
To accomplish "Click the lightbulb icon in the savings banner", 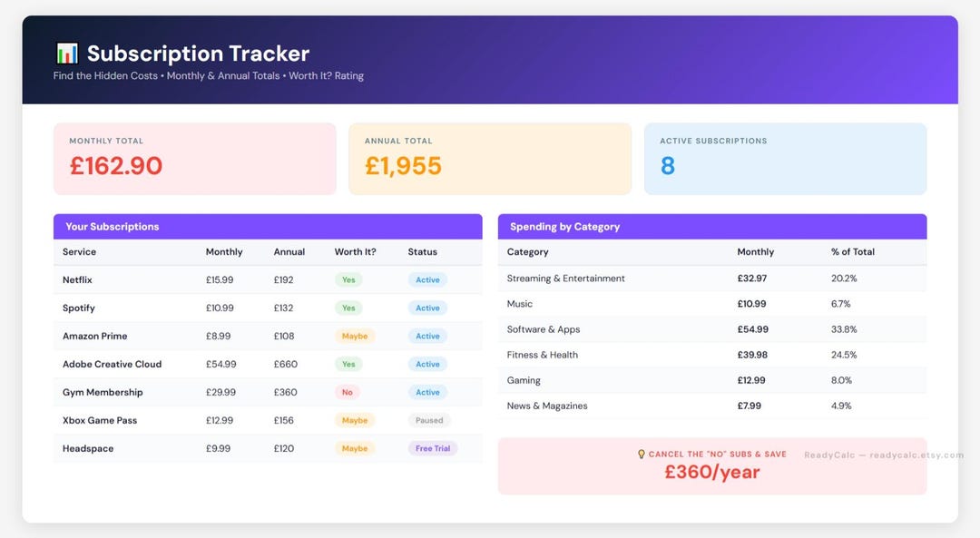I will coord(642,455).
